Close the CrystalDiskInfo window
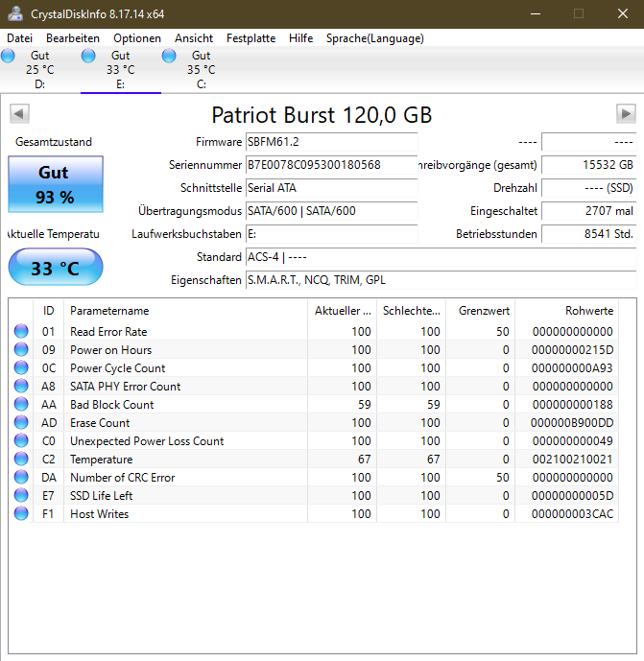644x661 pixels. [x=623, y=14]
